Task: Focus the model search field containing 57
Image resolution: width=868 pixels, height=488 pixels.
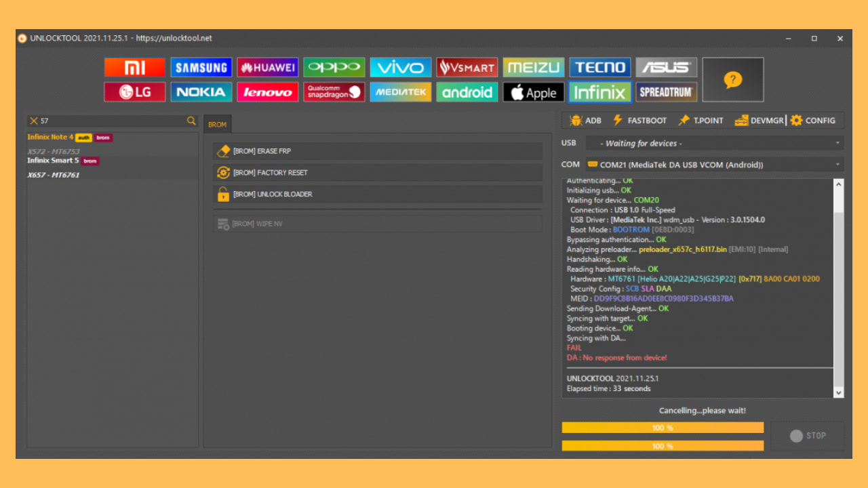Action: point(112,121)
